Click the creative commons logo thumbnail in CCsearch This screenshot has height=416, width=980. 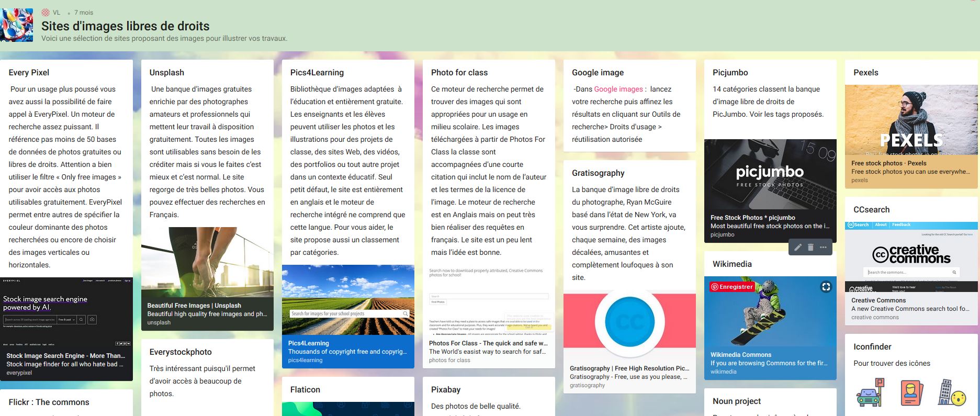tap(911, 257)
